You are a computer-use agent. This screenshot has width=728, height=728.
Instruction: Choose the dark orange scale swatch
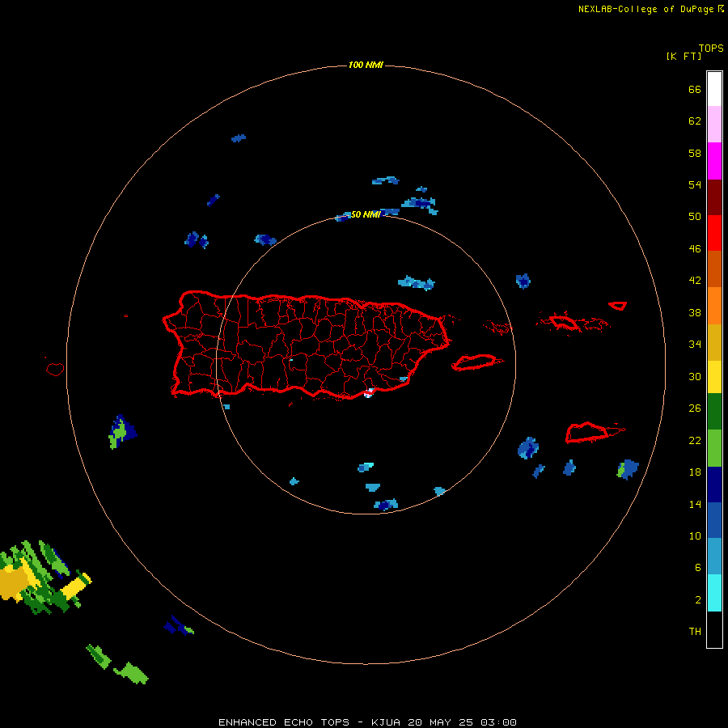(x=714, y=269)
